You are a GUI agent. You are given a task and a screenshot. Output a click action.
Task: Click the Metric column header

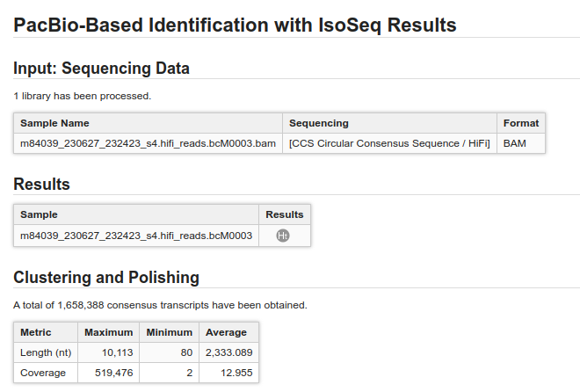click(36, 332)
